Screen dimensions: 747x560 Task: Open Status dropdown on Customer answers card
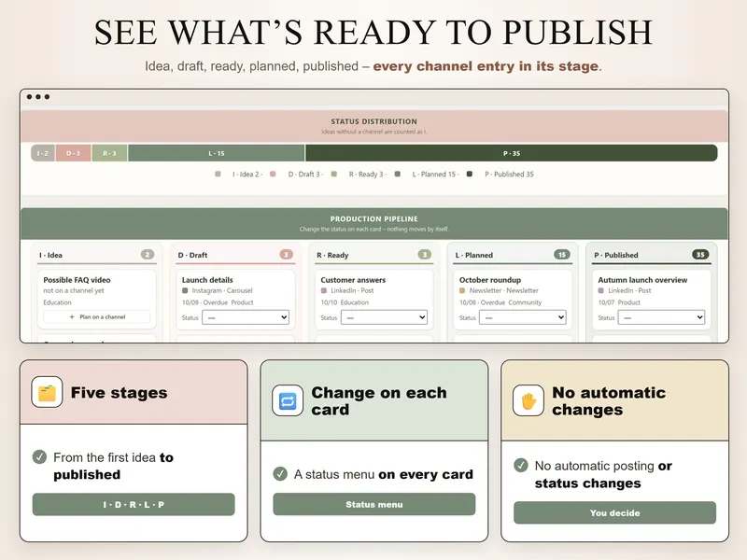click(x=385, y=317)
